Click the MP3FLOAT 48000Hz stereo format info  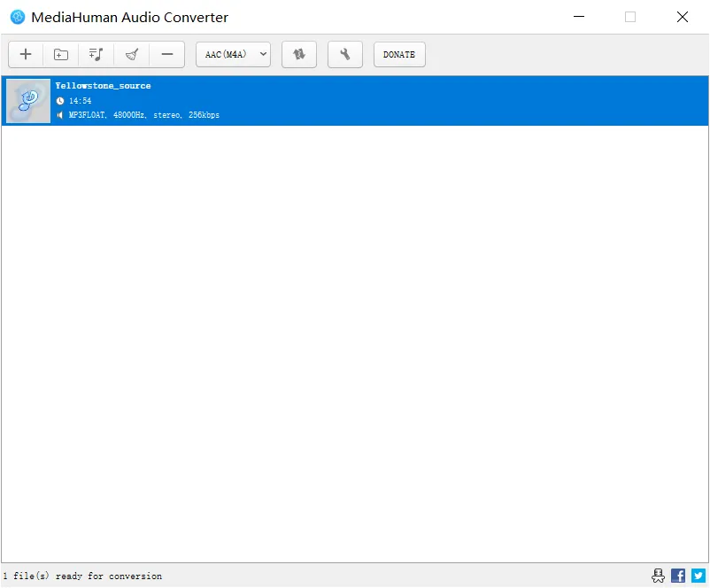pyautogui.click(x=143, y=115)
